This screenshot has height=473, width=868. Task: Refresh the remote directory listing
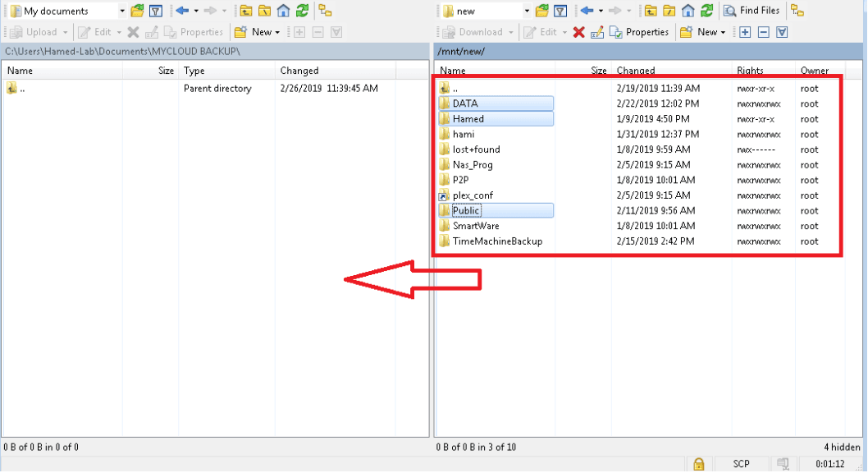click(707, 11)
